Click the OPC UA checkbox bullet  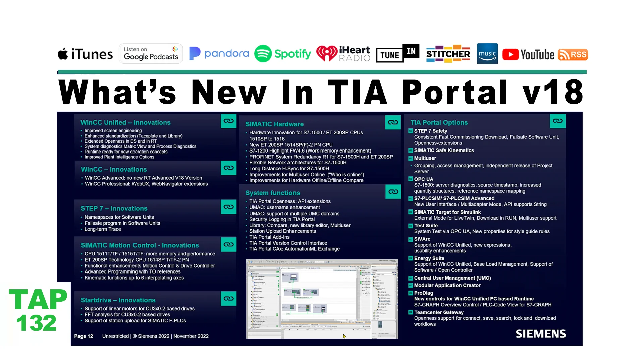(x=411, y=179)
